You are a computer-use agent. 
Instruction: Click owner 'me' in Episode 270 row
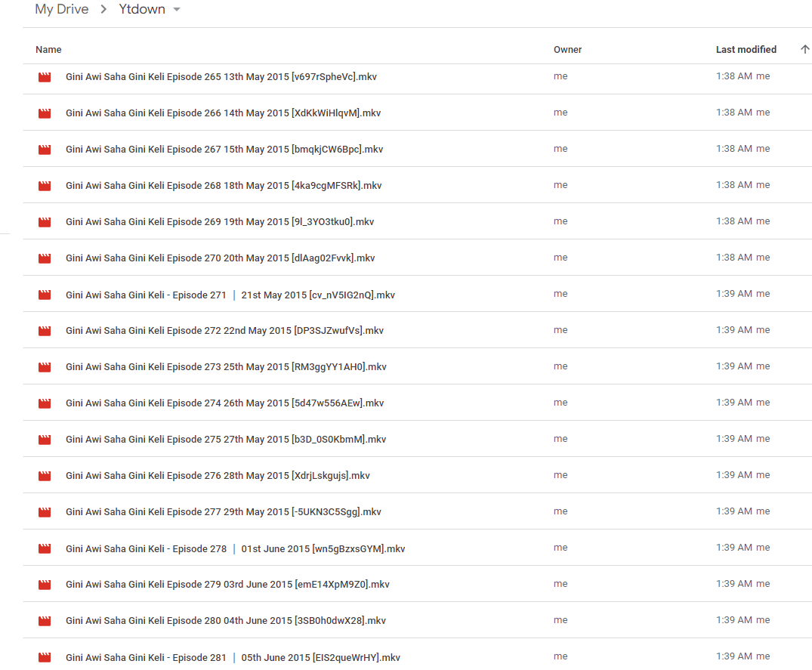pyautogui.click(x=560, y=258)
